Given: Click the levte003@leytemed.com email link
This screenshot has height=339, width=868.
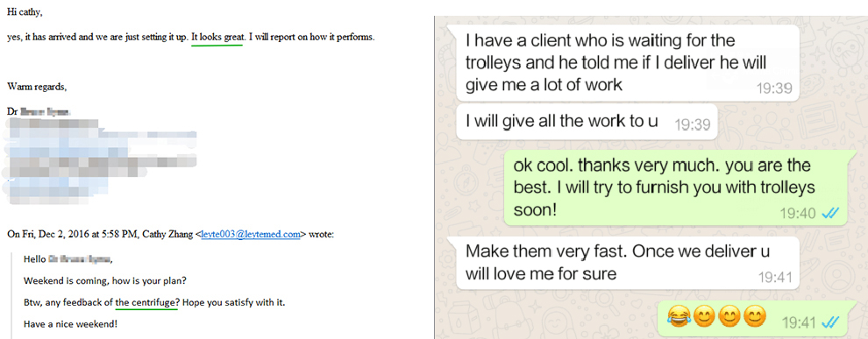Looking at the screenshot, I should pyautogui.click(x=250, y=235).
